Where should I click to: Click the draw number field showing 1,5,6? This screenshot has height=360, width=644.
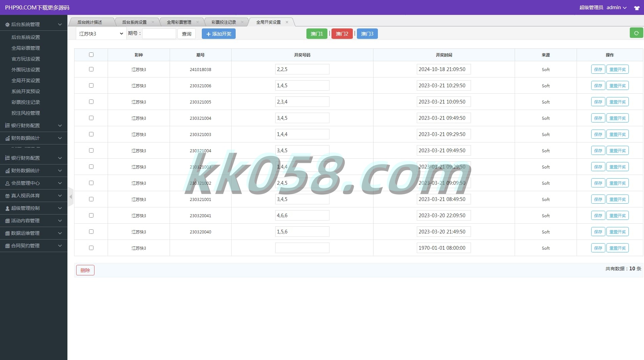[302, 231]
